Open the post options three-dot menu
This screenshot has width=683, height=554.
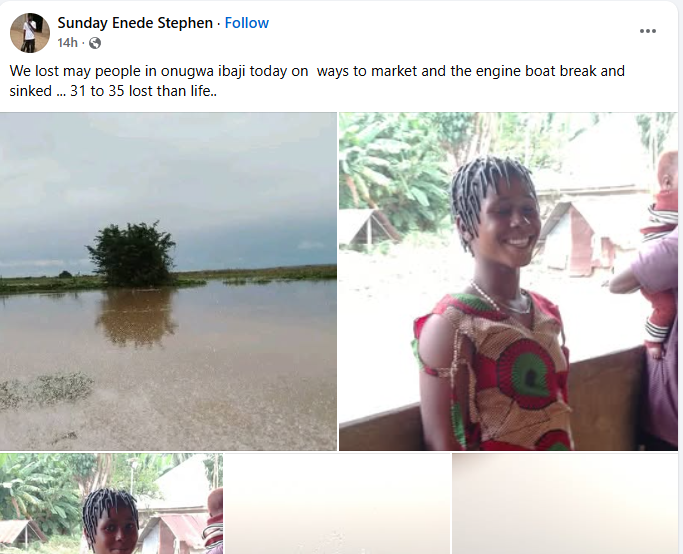(x=648, y=31)
